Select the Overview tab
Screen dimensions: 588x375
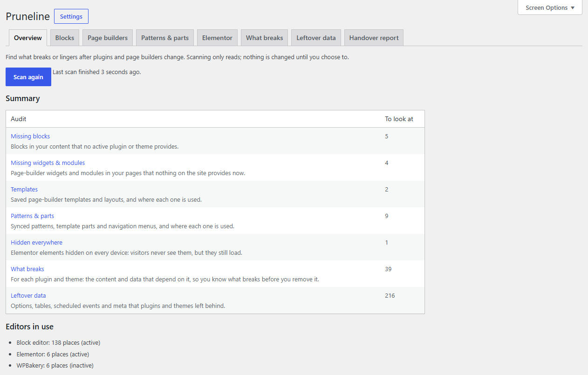28,38
